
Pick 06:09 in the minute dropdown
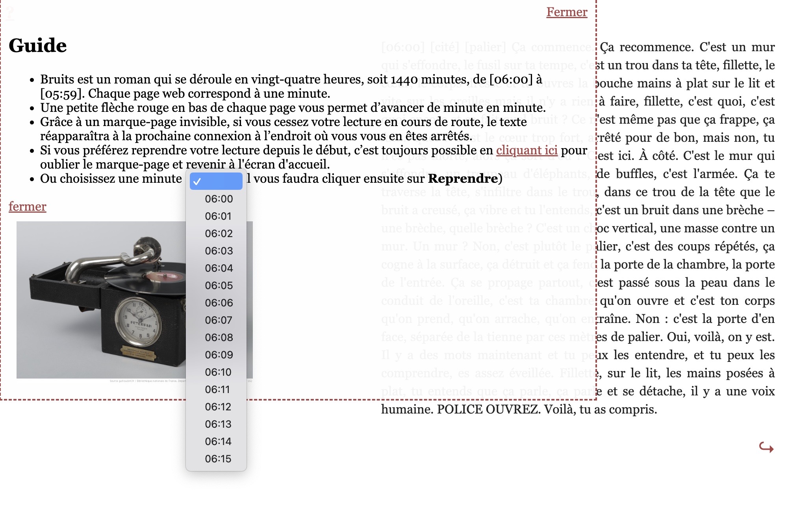(216, 355)
